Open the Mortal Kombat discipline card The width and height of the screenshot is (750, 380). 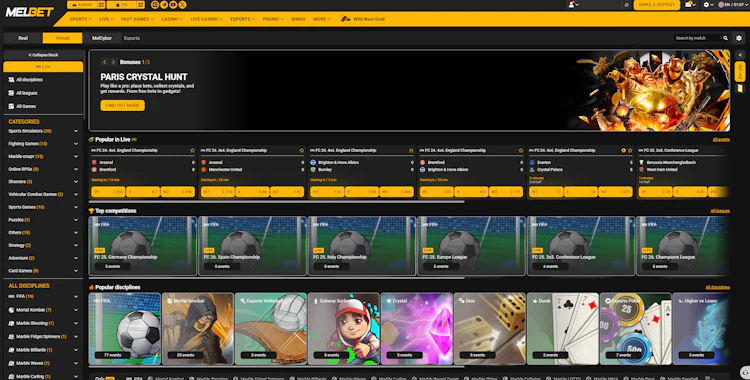198,329
